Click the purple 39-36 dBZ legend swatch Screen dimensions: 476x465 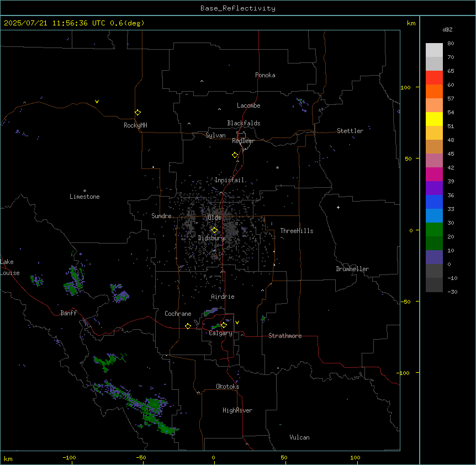click(x=434, y=188)
